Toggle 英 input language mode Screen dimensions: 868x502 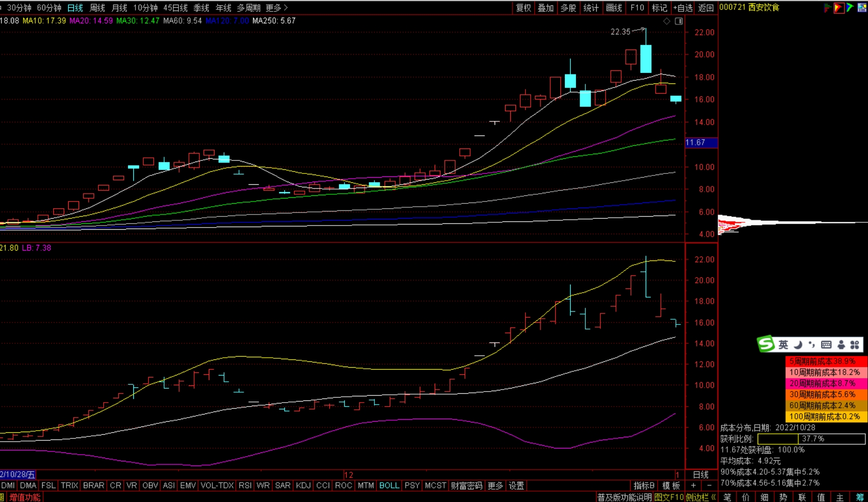click(x=783, y=345)
